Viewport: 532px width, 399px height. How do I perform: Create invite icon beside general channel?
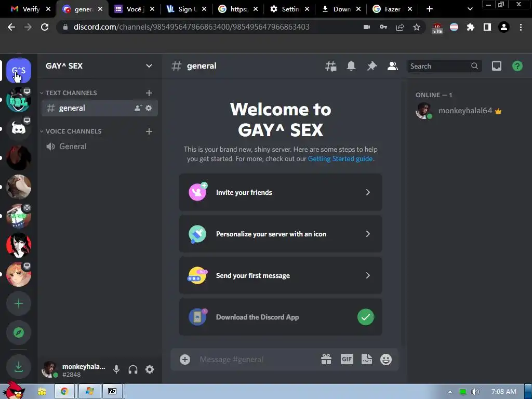coord(138,108)
